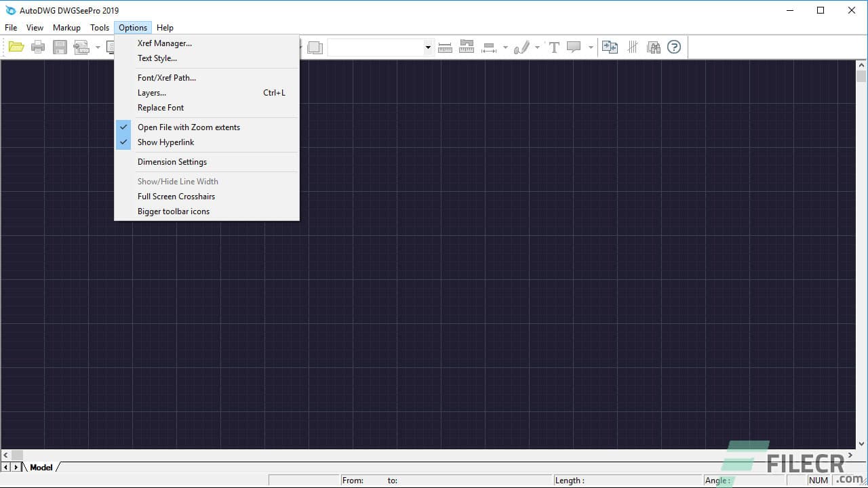Image resolution: width=868 pixels, height=488 pixels.
Task: Print the current drawing
Action: (x=38, y=47)
